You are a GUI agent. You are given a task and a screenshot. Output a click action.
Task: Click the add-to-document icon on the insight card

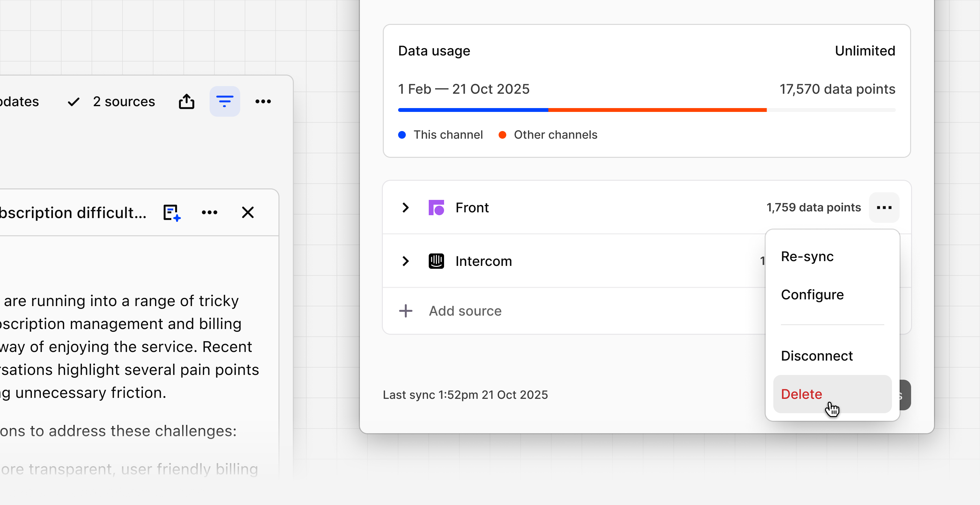[172, 212]
